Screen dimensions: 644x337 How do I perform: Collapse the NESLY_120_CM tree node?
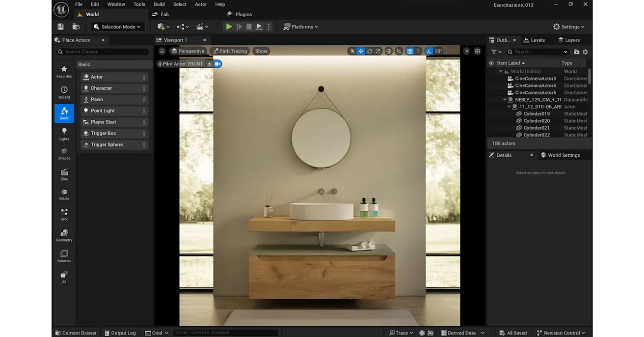(x=505, y=100)
